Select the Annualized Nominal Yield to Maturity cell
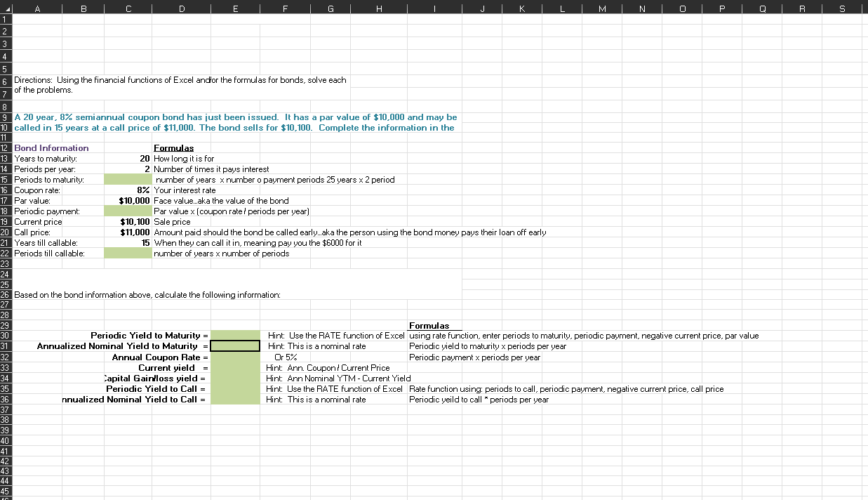868x500 pixels. tap(235, 346)
